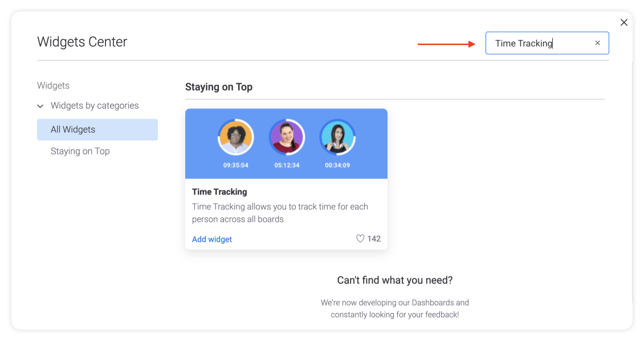Open the Widgets by categories tree
This screenshot has width=644, height=341.
pos(95,105)
